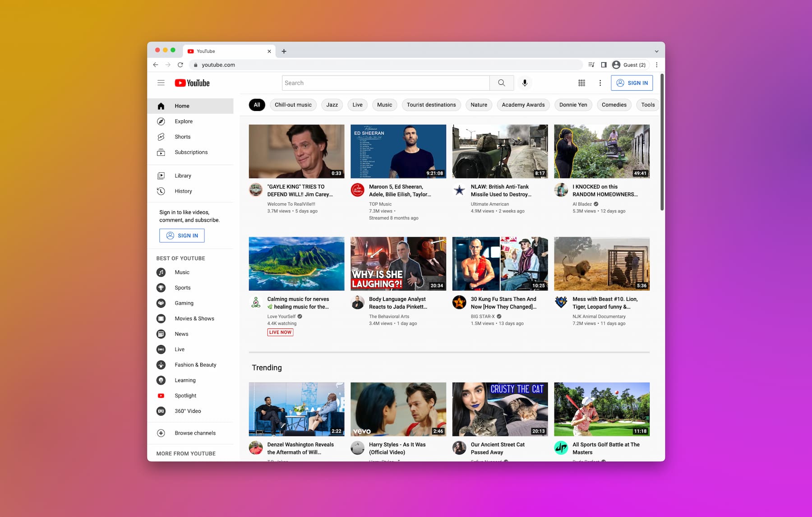Select the Chill-out music chip
The height and width of the screenshot is (517, 812).
[x=293, y=105]
